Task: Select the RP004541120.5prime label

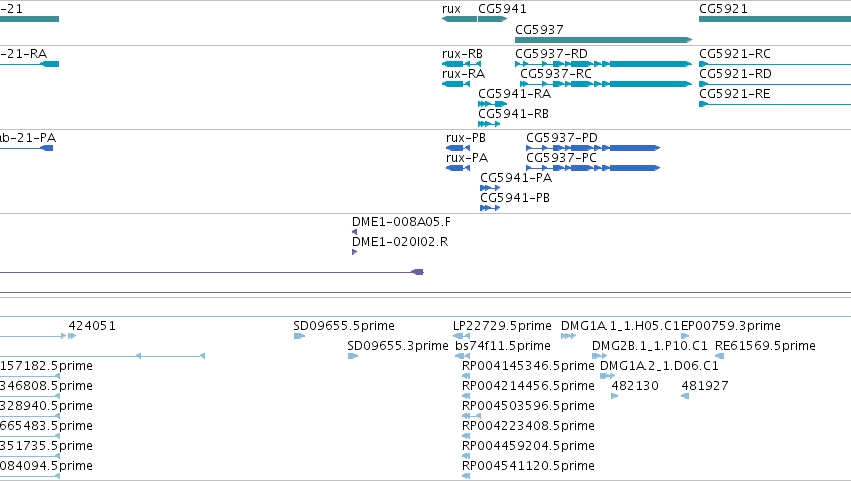Action: 528,466
